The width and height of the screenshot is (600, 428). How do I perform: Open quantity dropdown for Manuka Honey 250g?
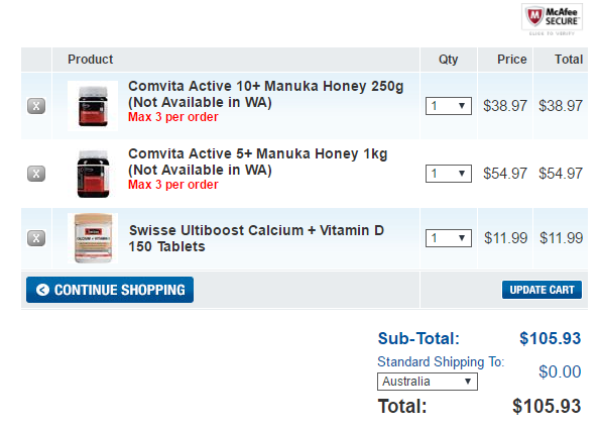coord(448,106)
